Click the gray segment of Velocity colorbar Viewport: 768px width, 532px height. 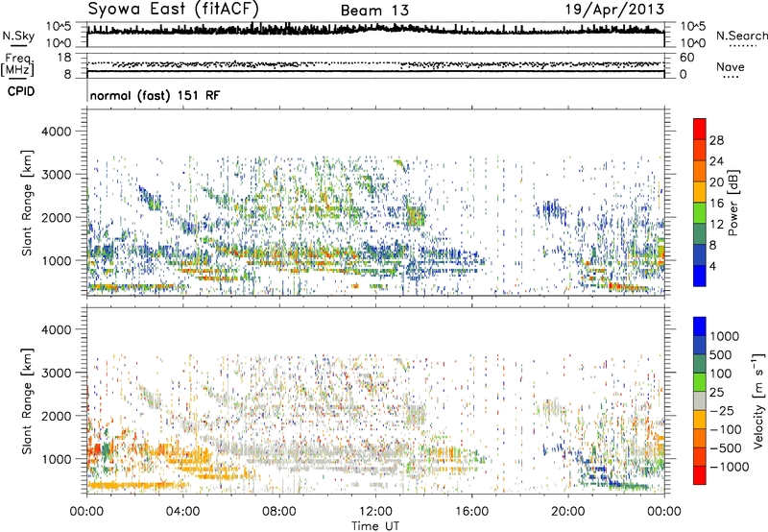click(700, 400)
